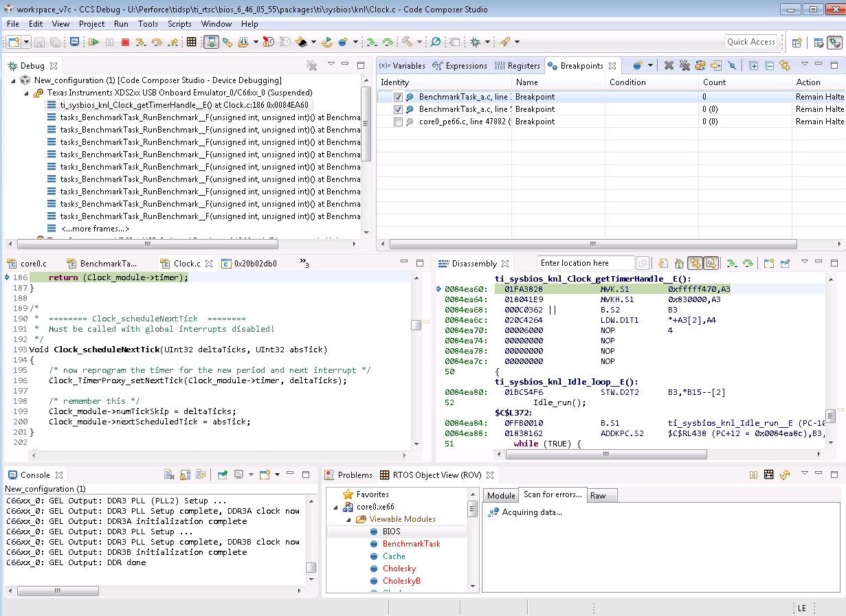The image size is (846, 616).
Task: Open the Scripts menu
Action: click(179, 23)
